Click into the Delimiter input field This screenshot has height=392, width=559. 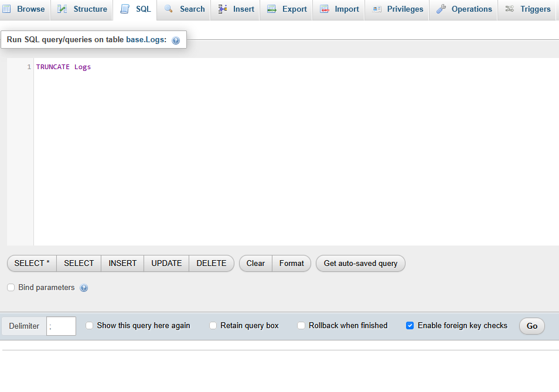click(x=62, y=326)
